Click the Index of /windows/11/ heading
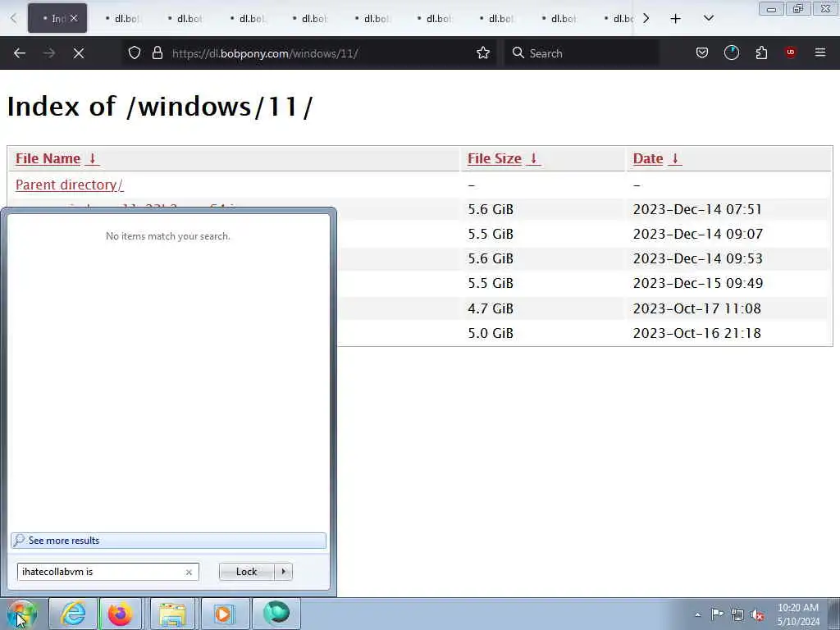 pos(160,106)
